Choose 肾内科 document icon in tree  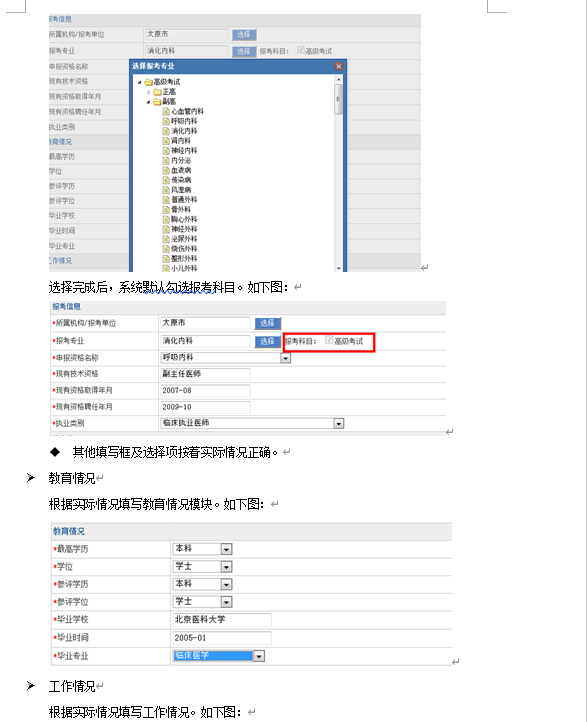pos(166,141)
